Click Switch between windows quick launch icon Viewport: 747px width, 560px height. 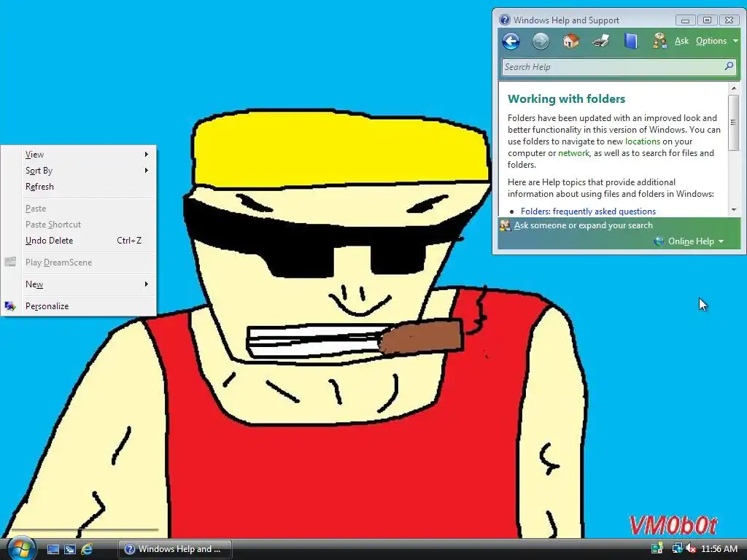(x=69, y=549)
